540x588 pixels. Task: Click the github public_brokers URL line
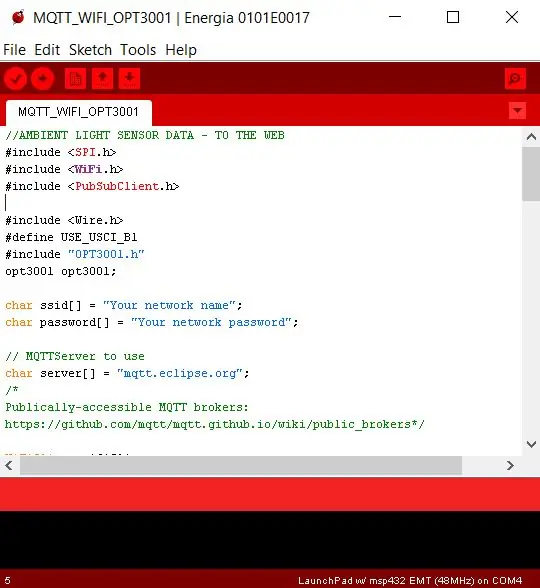[x=214, y=424]
